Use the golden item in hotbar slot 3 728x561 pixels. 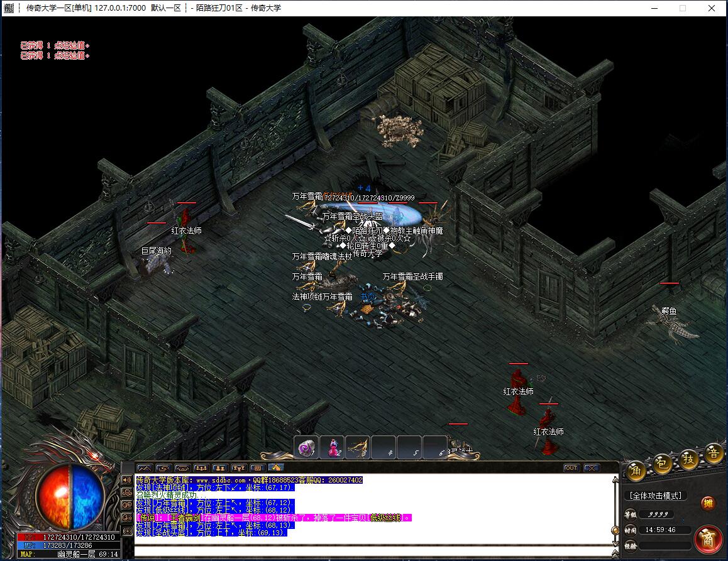point(358,448)
